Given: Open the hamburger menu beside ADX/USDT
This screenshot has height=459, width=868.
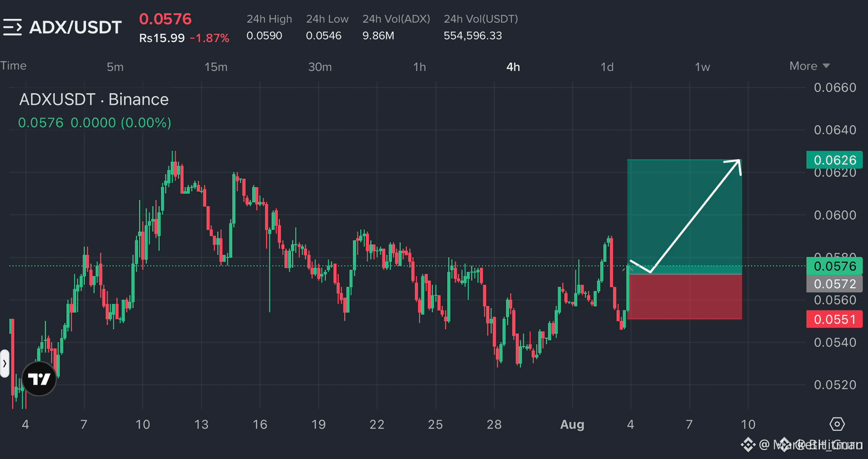Looking at the screenshot, I should (x=12, y=27).
